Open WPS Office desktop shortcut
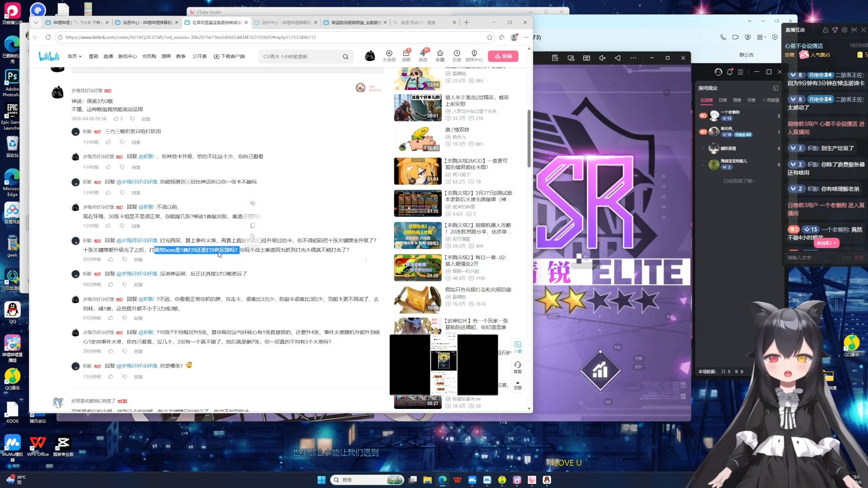Viewport: 868px width, 488px height. click(x=38, y=446)
